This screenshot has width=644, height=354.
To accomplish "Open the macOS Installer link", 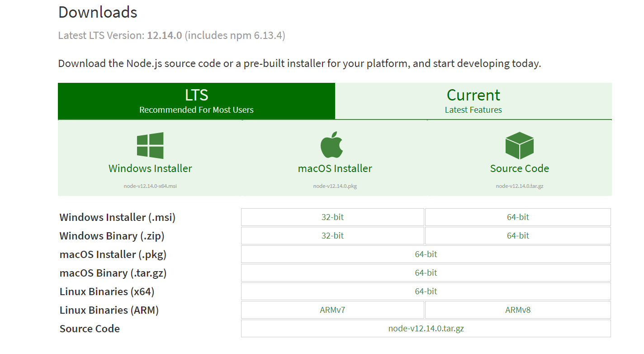I will point(335,168).
